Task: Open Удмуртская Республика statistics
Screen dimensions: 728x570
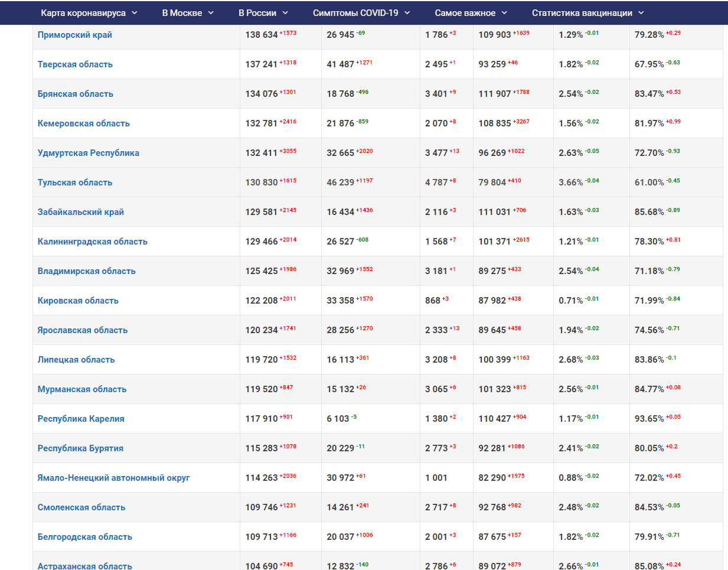Action: pyautogui.click(x=89, y=153)
